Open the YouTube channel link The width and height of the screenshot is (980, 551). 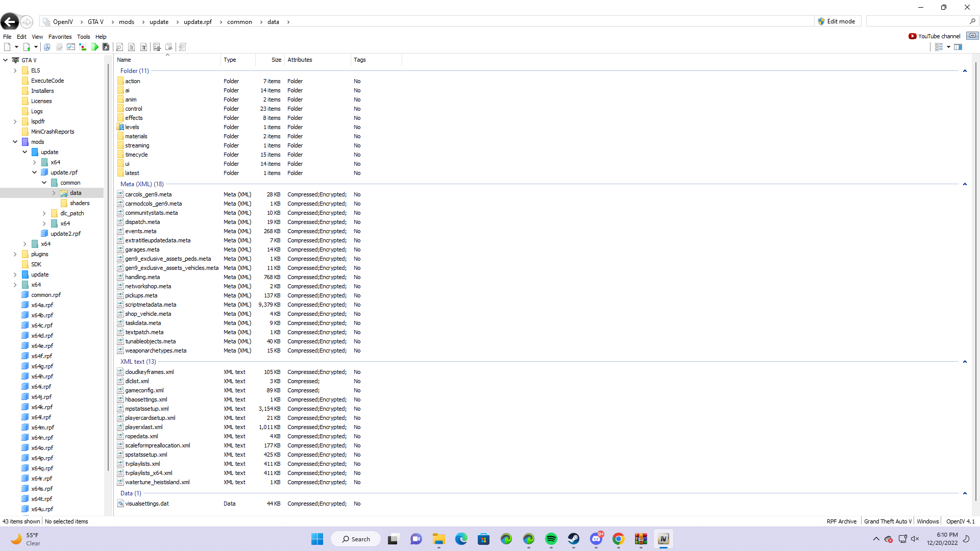935,36
